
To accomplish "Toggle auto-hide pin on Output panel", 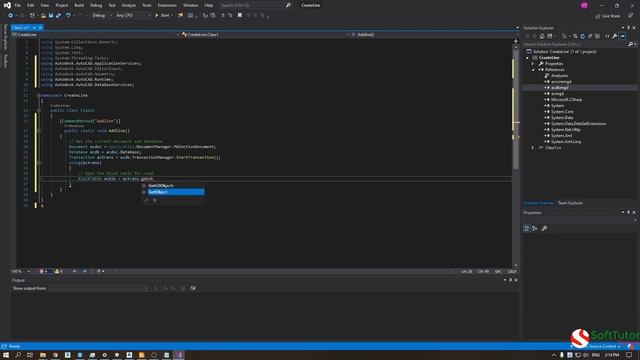I will point(510,280).
